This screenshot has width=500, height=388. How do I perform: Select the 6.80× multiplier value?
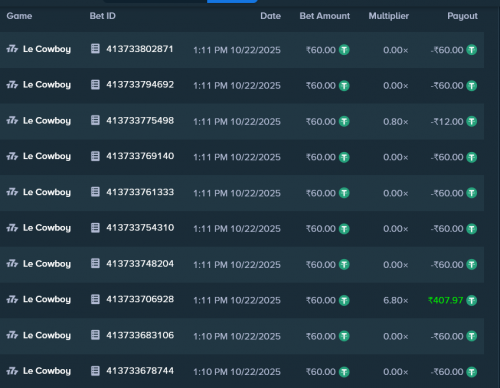(x=396, y=300)
